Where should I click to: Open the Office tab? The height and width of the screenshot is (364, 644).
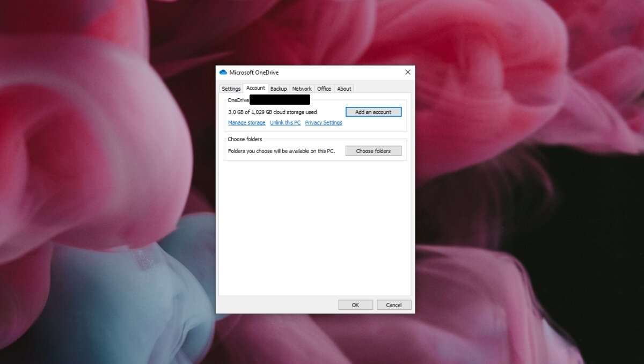[324, 89]
